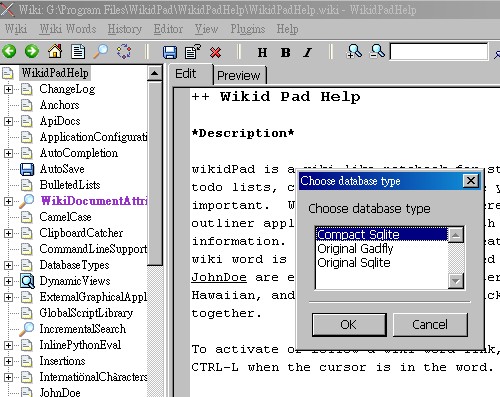
Task: Open the Wiki menu
Action: click(16, 29)
